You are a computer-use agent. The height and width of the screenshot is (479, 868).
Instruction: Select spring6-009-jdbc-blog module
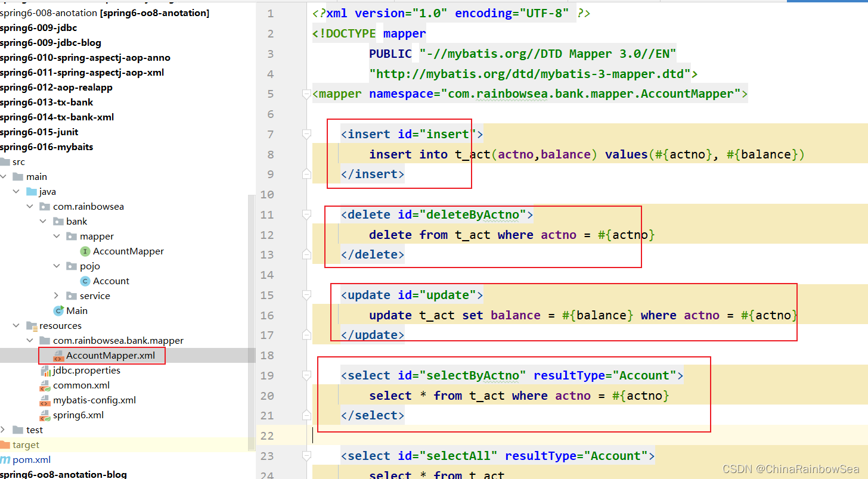coord(51,43)
